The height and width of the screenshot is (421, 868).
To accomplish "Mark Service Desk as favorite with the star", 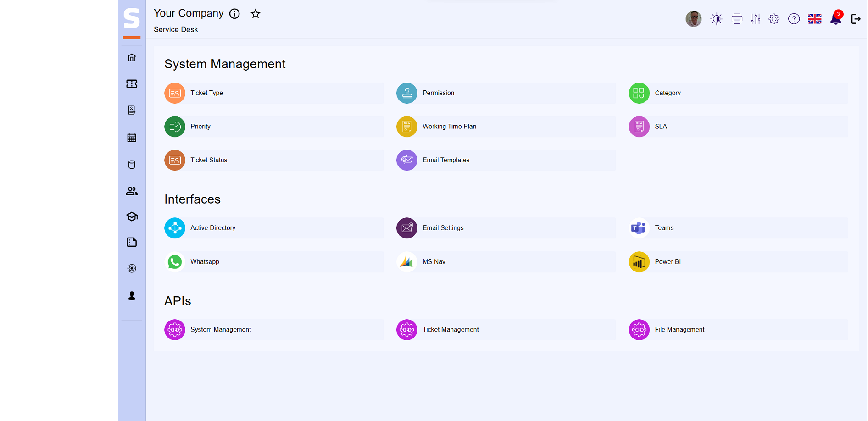I will point(256,14).
